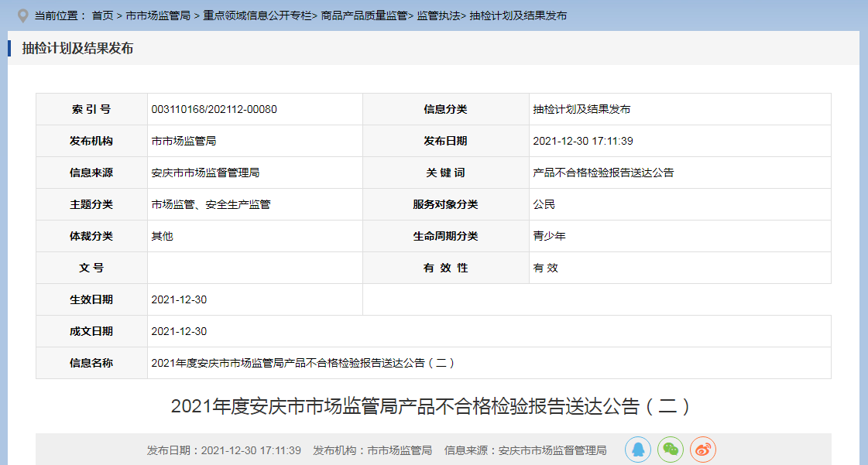This screenshot has height=465, width=868.
Task: Select 抽检计划及结果发布 value in 信息分类 row
Action: point(582,109)
